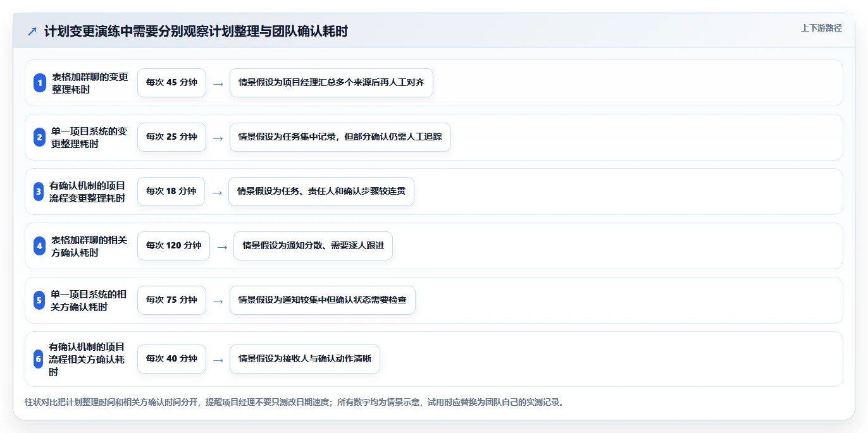Click the arrow after 每次 45 分钟
The width and height of the screenshot is (868, 433).
coord(218,83)
